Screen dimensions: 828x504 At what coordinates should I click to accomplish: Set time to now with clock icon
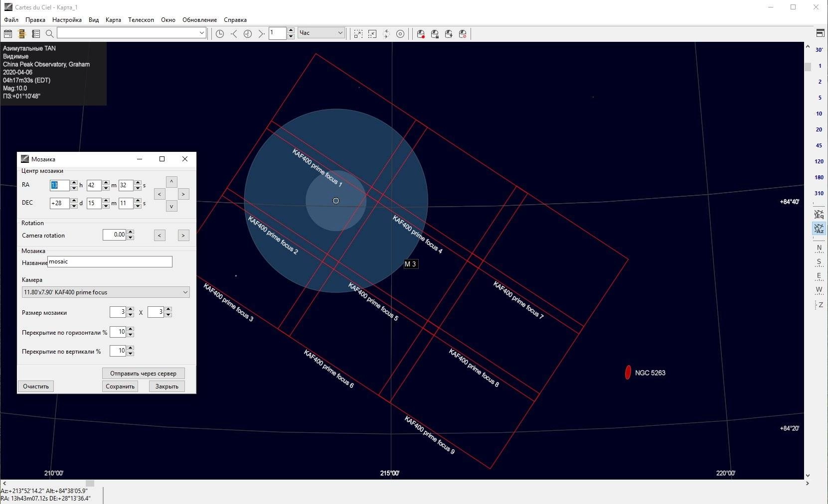(219, 33)
